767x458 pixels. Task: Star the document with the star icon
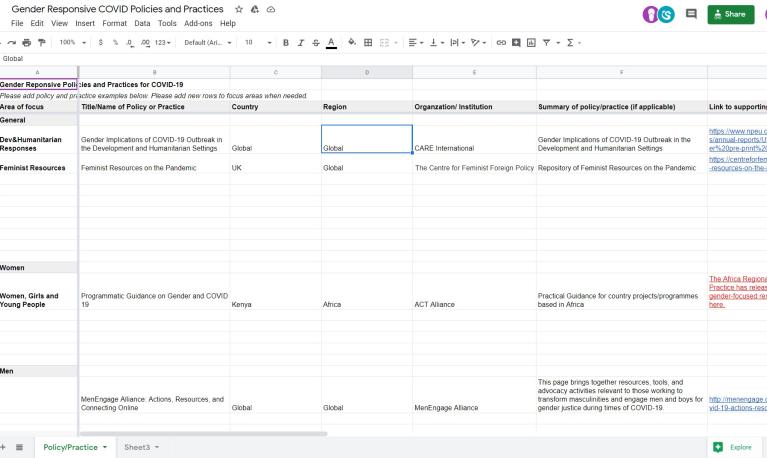click(239, 9)
